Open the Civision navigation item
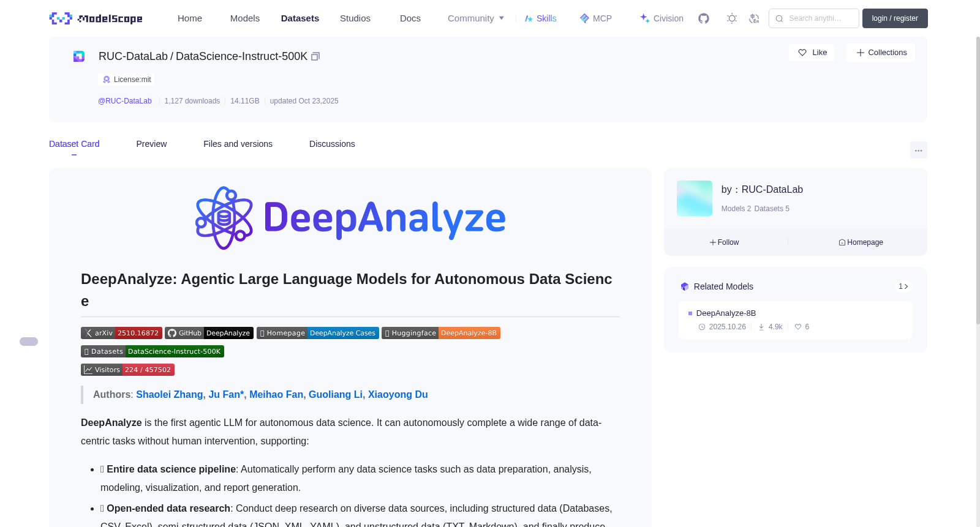This screenshot has height=527, width=980. tap(661, 18)
